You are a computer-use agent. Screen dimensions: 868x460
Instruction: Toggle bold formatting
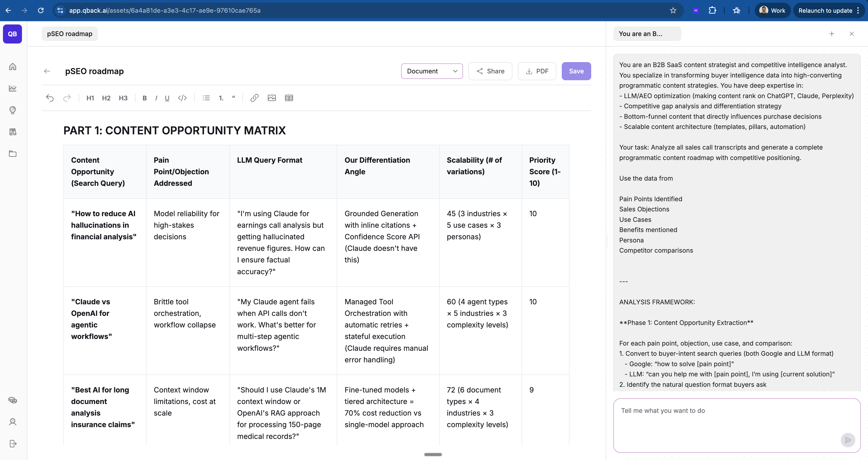pos(145,98)
